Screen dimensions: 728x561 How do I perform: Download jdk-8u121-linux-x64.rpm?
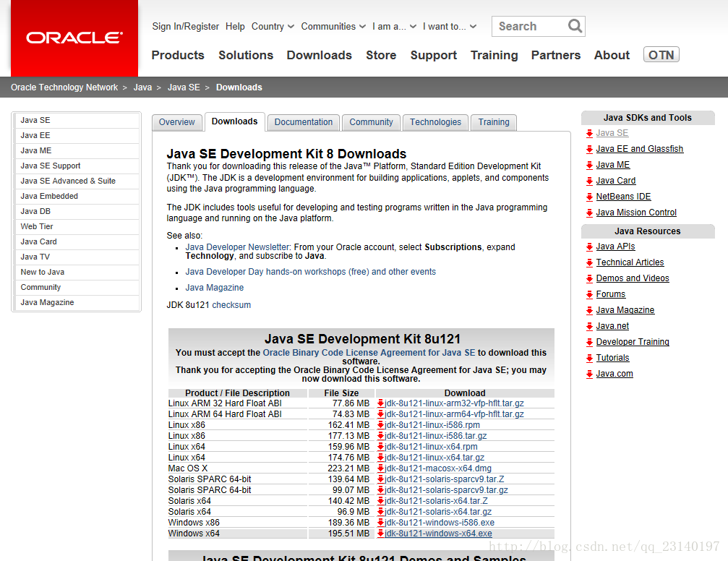(431, 447)
